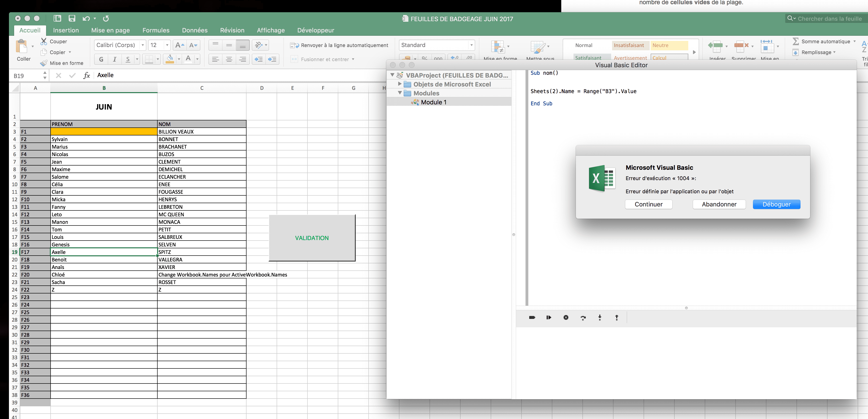868x419 pixels.
Task: Click the increase font size icon
Action: 179,45
